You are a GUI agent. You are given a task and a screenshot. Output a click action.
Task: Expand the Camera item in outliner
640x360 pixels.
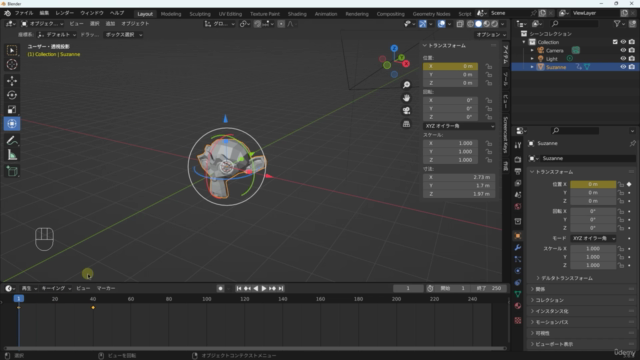click(532, 51)
